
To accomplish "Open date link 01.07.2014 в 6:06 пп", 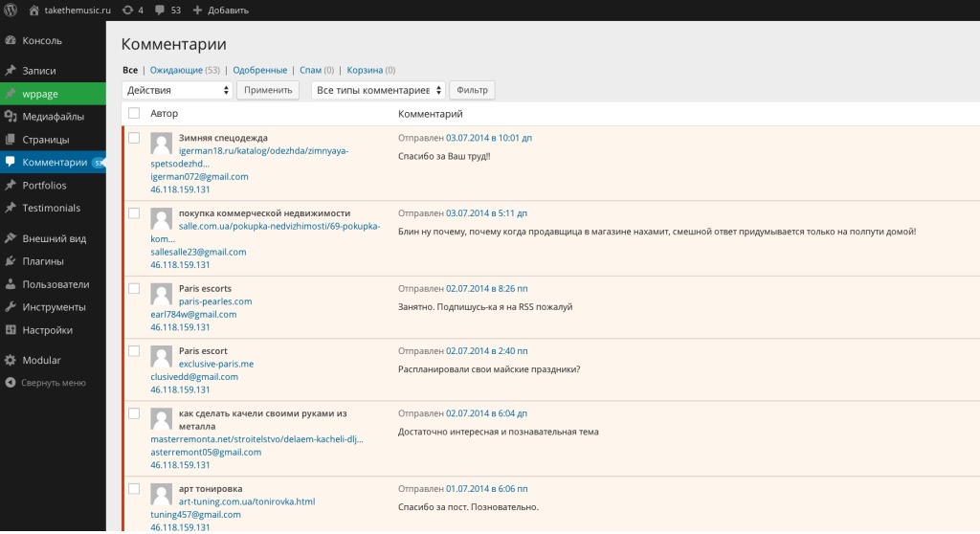I will point(487,488).
